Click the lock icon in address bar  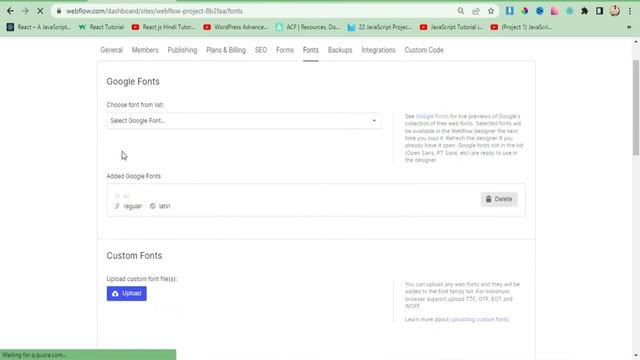59,11
